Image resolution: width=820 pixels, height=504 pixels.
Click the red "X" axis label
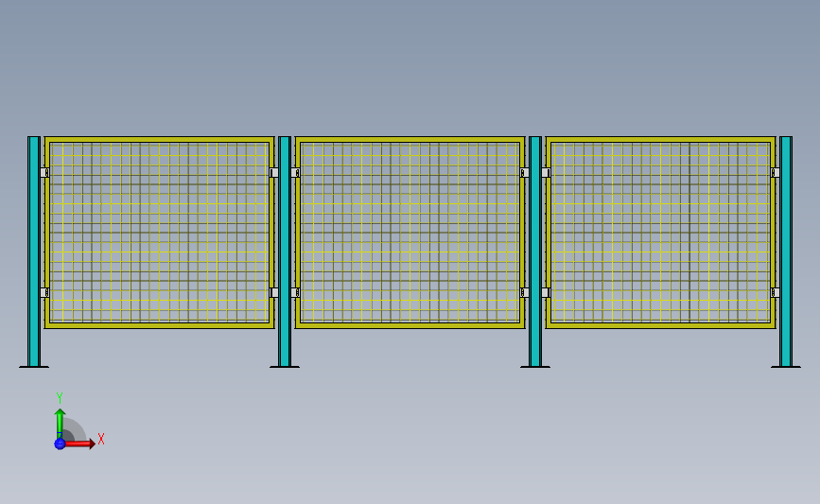[x=101, y=439]
